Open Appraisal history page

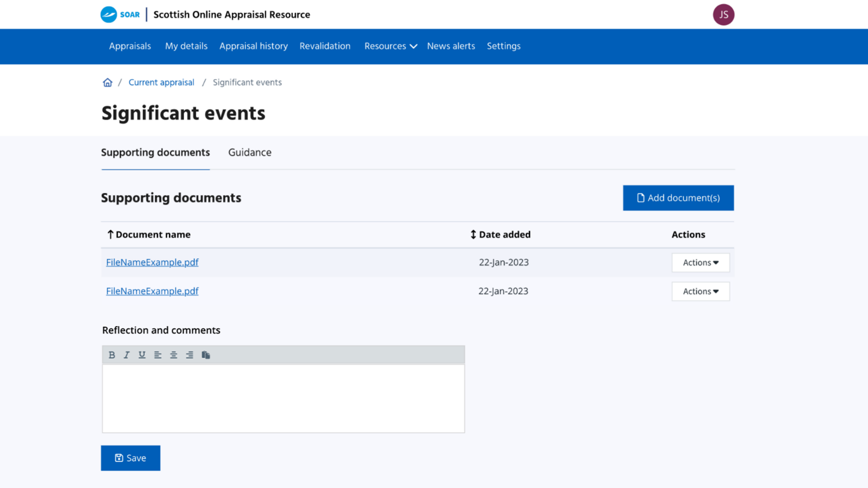[254, 46]
